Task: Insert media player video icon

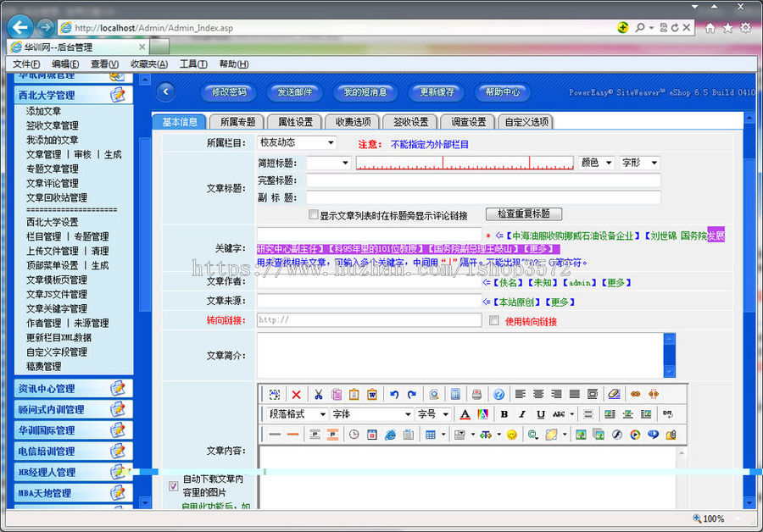Action: 635,435
